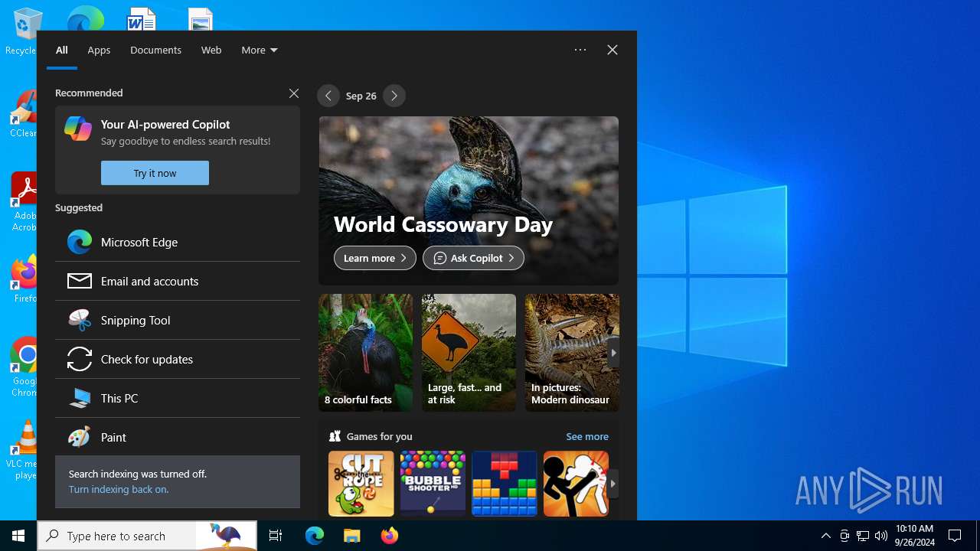
Task: Open the 8 colorful facts card
Action: click(x=365, y=353)
